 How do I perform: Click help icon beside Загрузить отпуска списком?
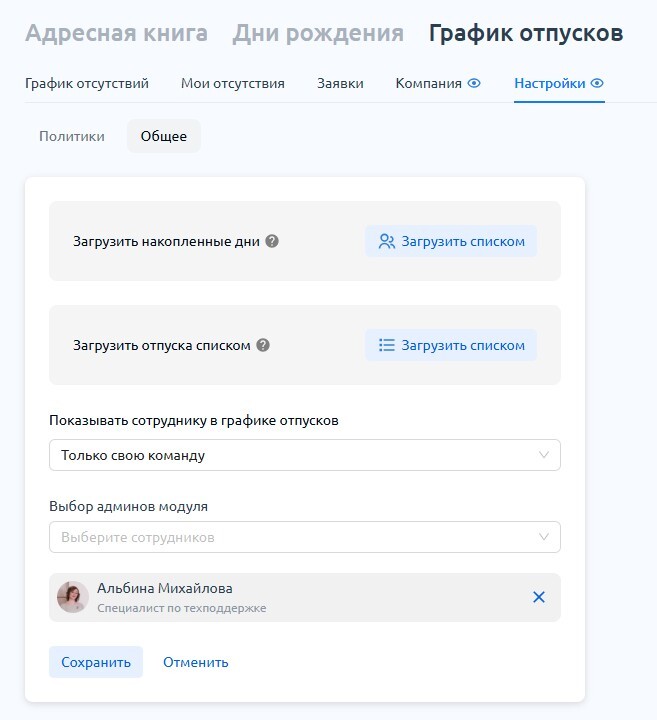263,345
